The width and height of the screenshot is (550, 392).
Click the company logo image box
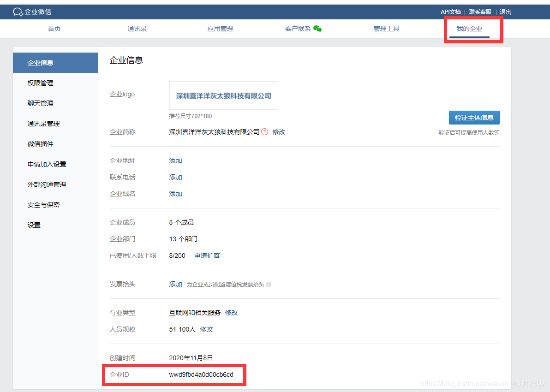[224, 95]
